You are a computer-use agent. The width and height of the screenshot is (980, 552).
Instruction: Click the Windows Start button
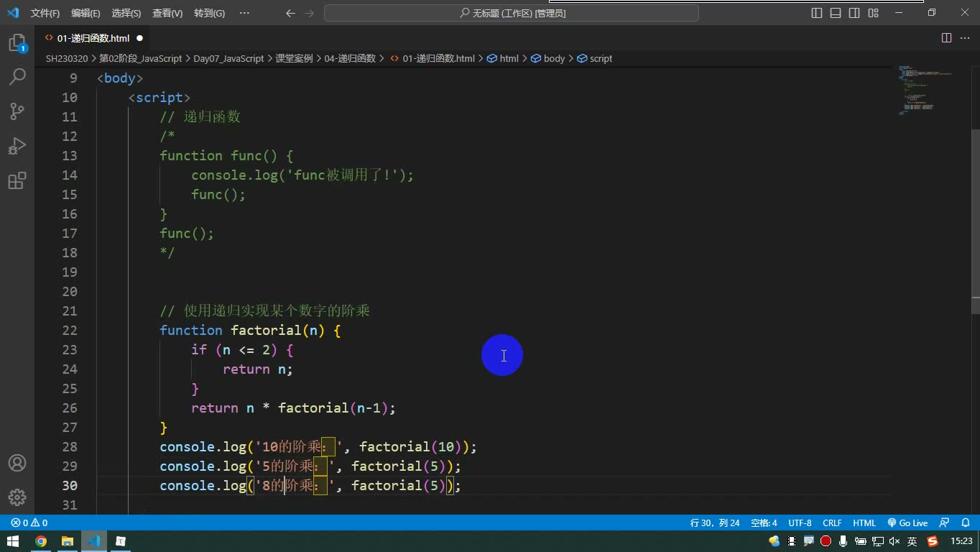click(x=13, y=541)
